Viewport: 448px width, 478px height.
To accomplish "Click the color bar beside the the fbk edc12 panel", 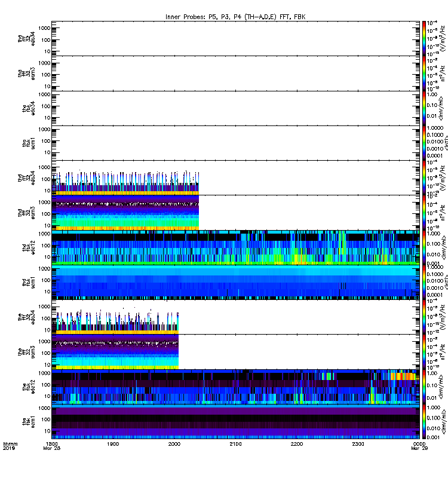I will [x=424, y=387].
